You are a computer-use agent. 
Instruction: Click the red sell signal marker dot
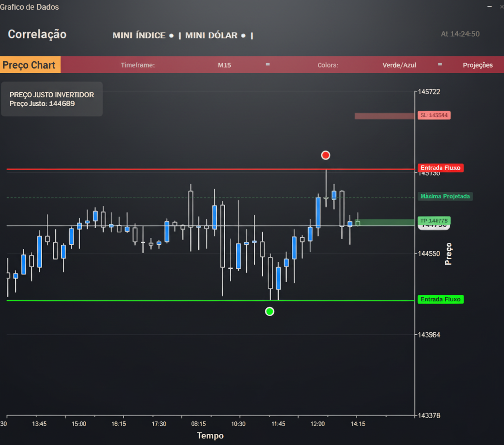point(326,155)
